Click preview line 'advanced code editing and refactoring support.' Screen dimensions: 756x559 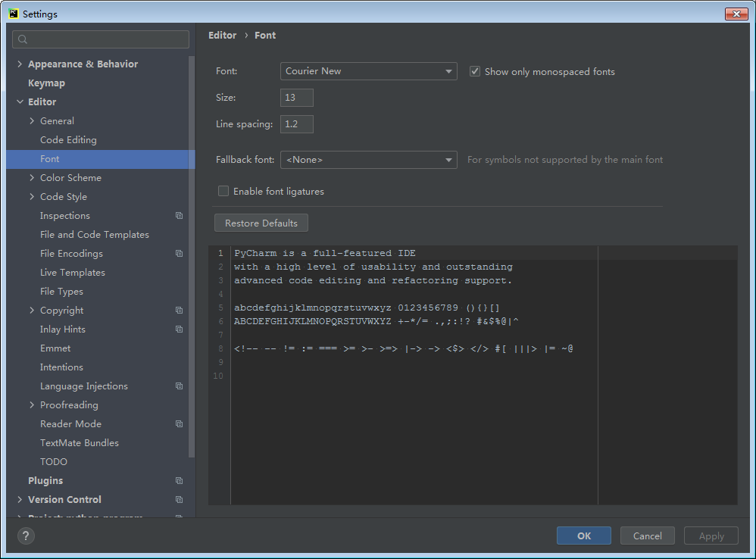click(373, 280)
